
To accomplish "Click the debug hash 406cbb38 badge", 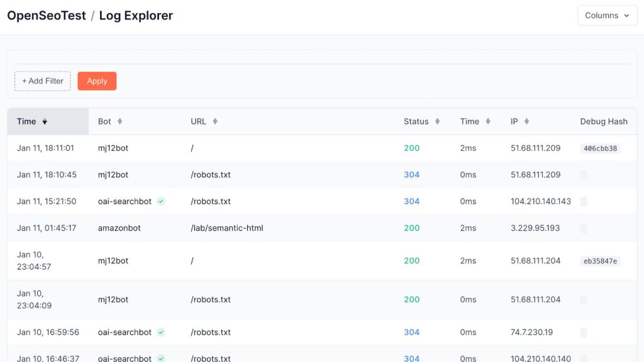I will (x=601, y=148).
